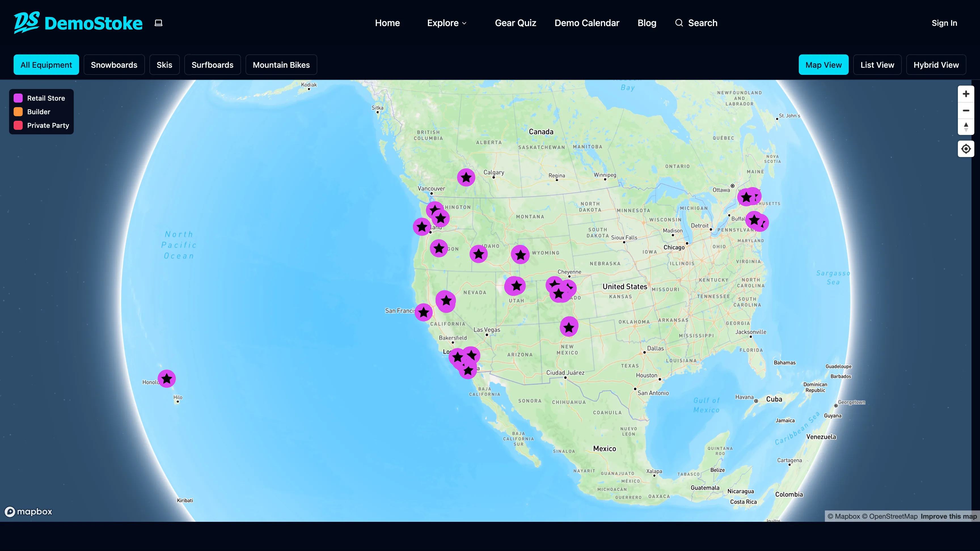Screen dimensions: 980x551
Task: Filter equipment by Snowboards
Action: [x=114, y=65]
